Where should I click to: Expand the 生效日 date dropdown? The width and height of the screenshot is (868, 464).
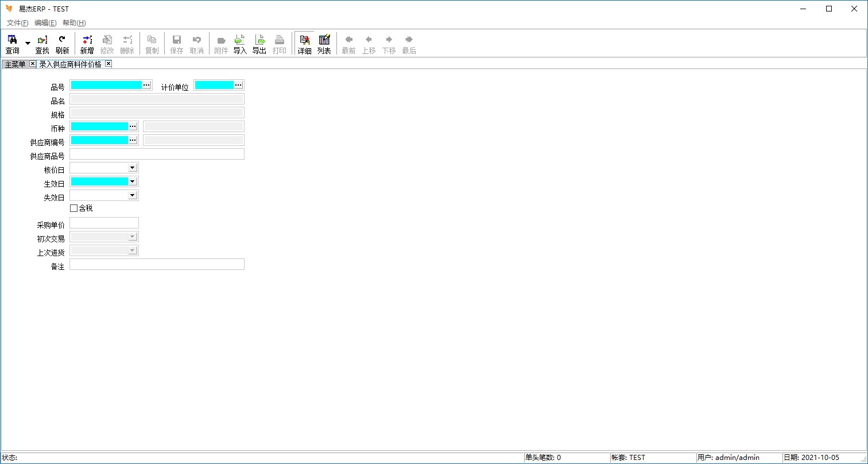coord(132,181)
